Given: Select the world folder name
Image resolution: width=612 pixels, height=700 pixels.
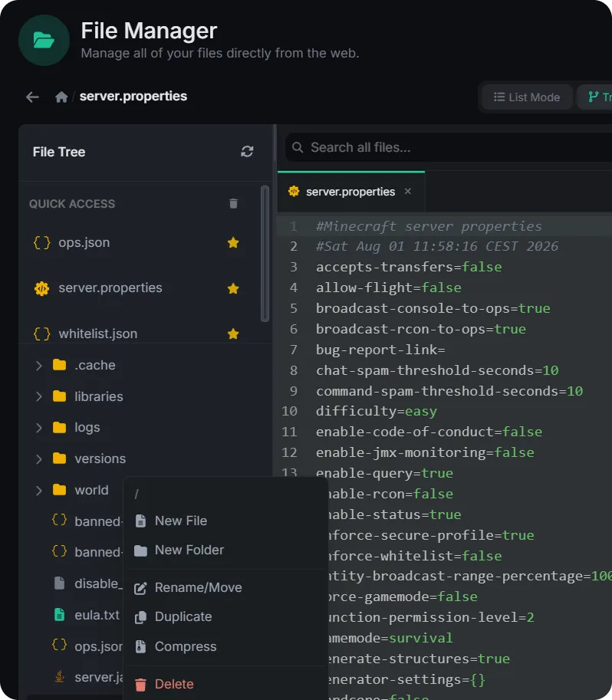Looking at the screenshot, I should tap(91, 490).
